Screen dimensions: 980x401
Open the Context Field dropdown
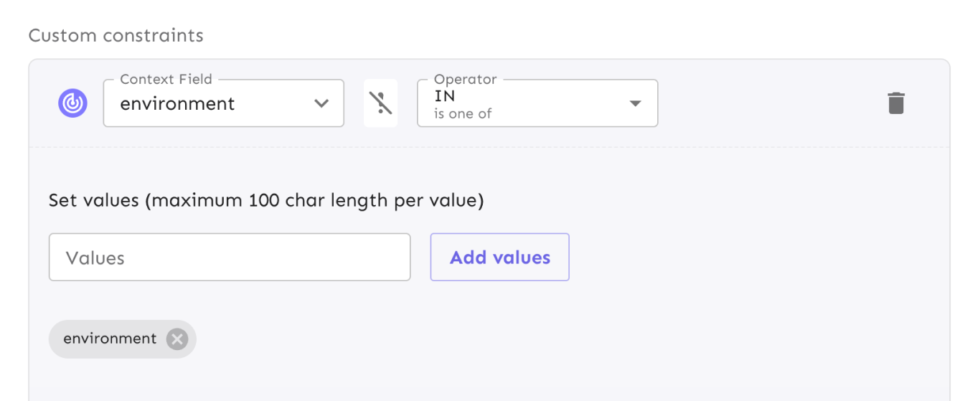coord(224,103)
